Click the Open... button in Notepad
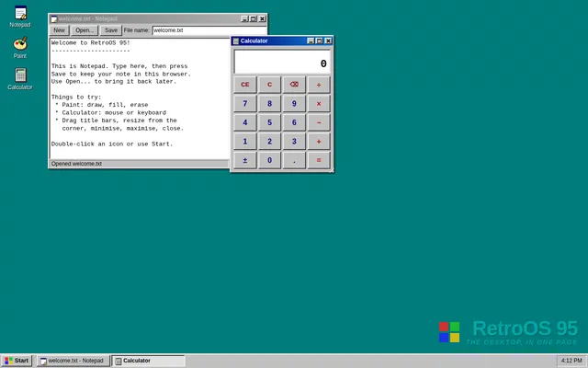Screen dimensions: 588x368 (85, 30)
